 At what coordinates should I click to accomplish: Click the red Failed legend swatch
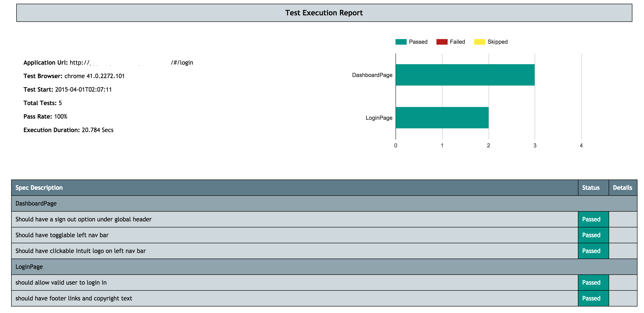(442, 42)
